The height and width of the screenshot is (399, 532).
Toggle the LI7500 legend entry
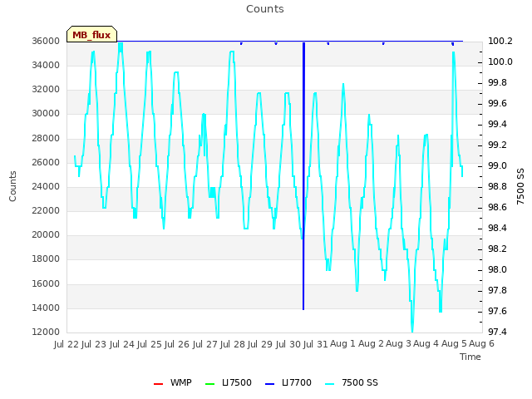click(x=229, y=382)
